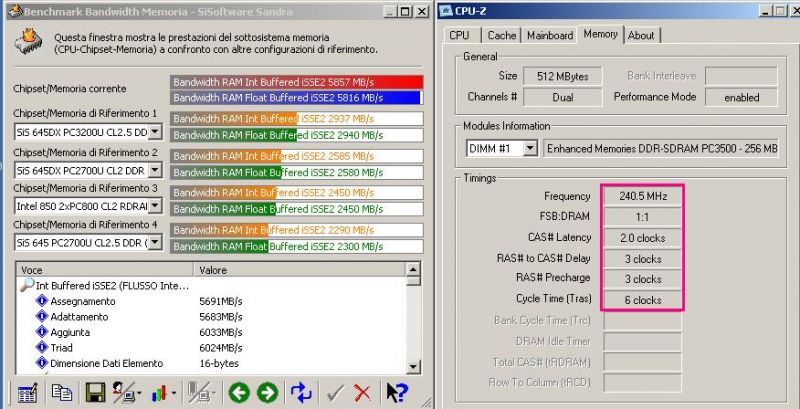Click the CPU-Z title bar icon

(446, 11)
